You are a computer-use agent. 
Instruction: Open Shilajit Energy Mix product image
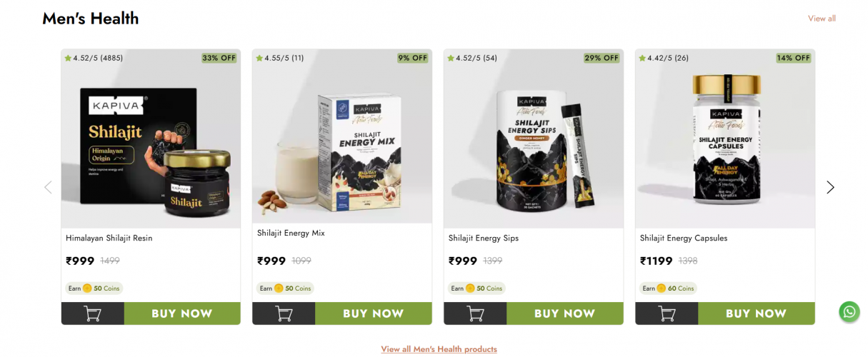click(342, 139)
